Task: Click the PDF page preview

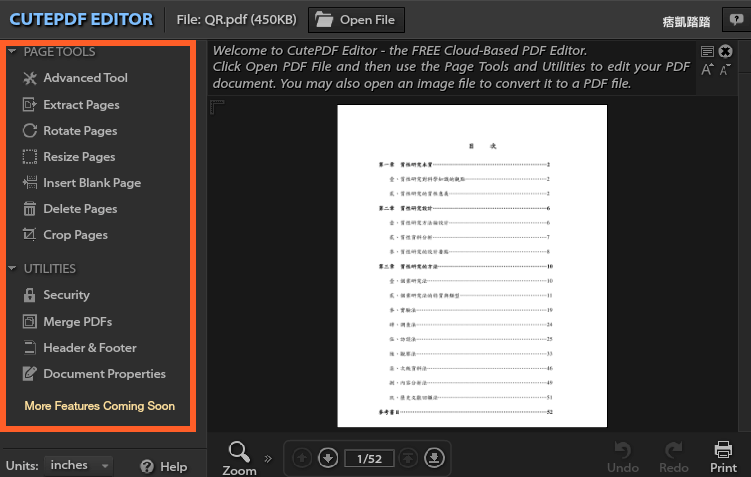Action: (472, 266)
